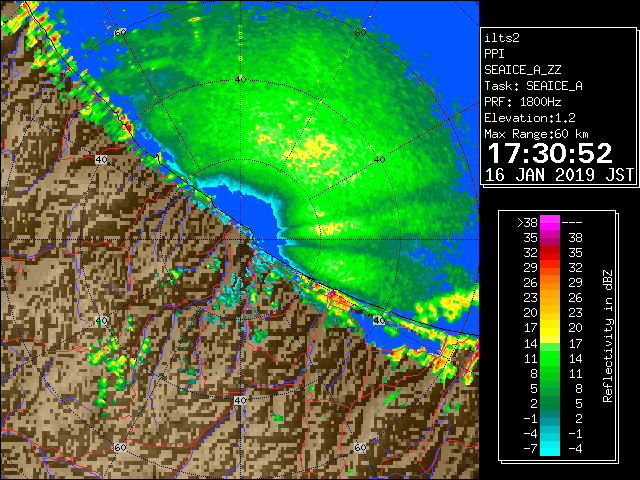
Task: Click the '60' range label south-southwest over land
Action: coord(120,447)
